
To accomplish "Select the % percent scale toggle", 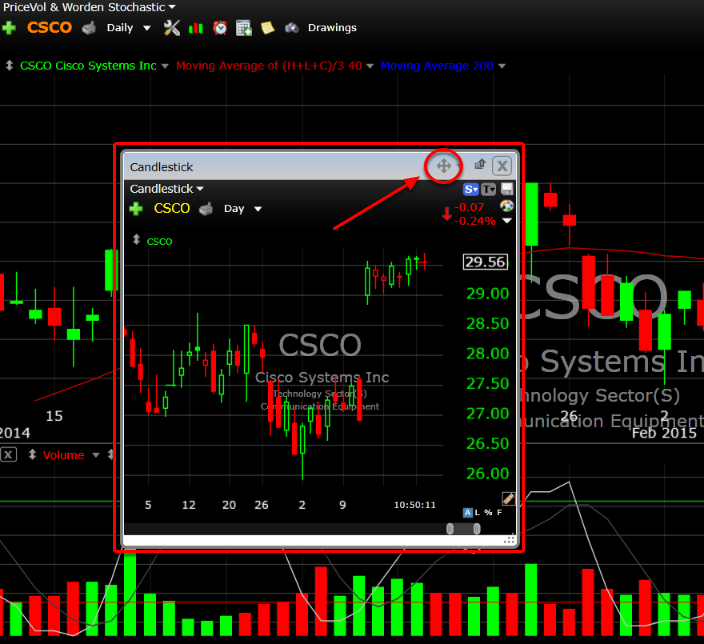I will tap(488, 512).
